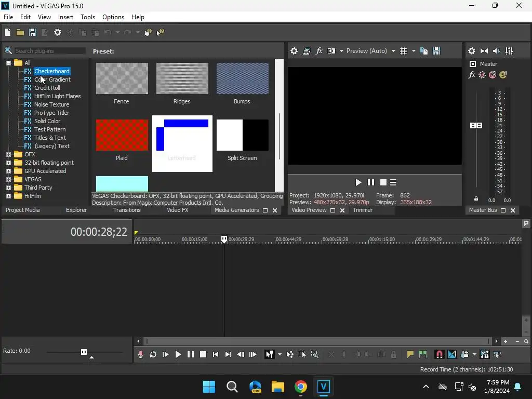
Task: Click the playback Rate slider handle
Action: [x=84, y=352]
